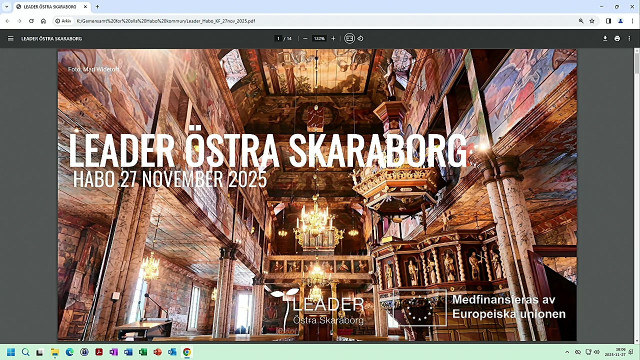Open OneNote from taskbar

click(x=113, y=352)
